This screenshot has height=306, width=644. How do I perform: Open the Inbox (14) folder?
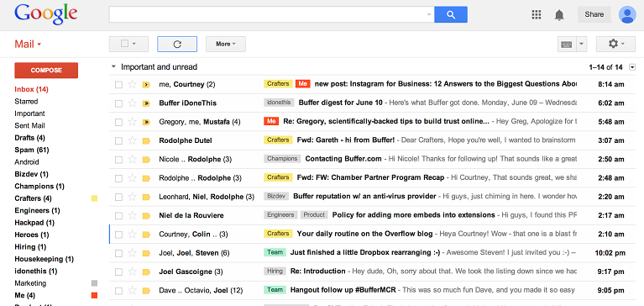31,89
